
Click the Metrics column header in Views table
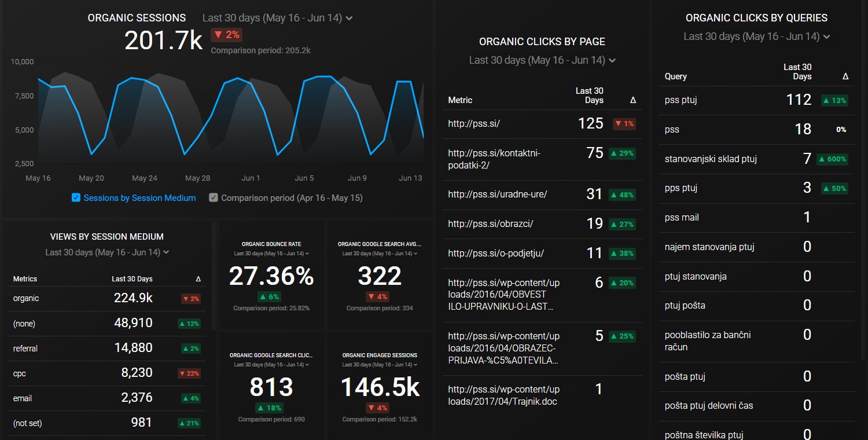25,279
